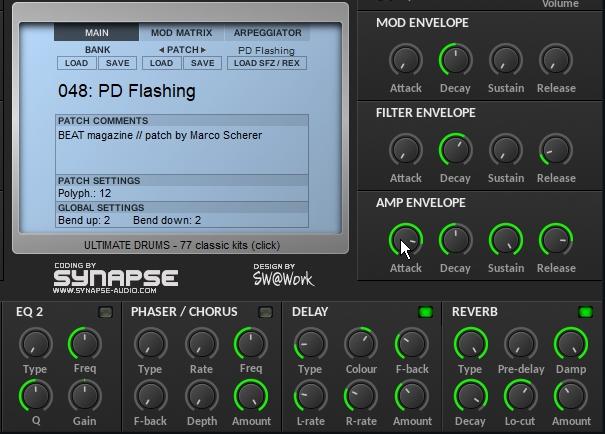Viewport: 605px width, 434px height.
Task: Click the previous patch arrow
Action: click(162, 49)
